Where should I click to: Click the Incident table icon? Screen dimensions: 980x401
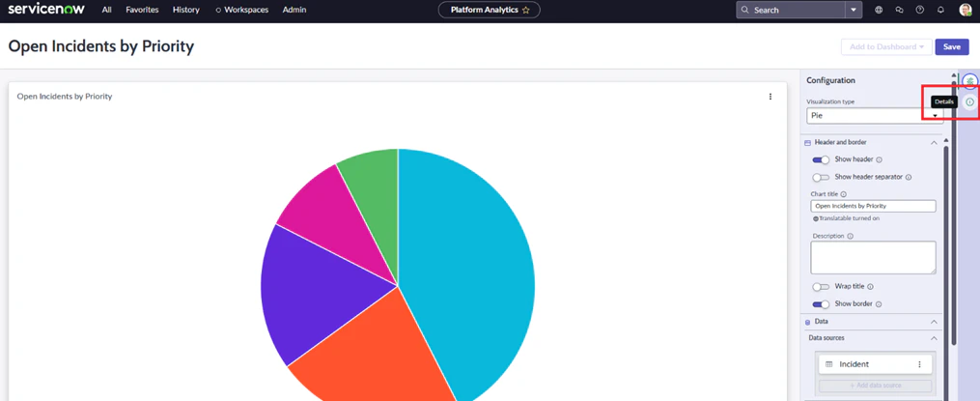coord(828,364)
